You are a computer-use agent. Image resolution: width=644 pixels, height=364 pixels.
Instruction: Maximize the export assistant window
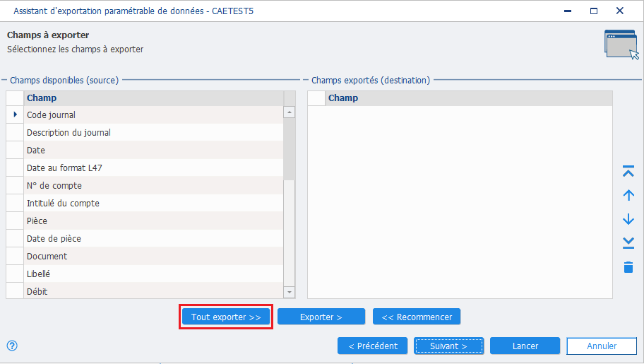coord(594,11)
